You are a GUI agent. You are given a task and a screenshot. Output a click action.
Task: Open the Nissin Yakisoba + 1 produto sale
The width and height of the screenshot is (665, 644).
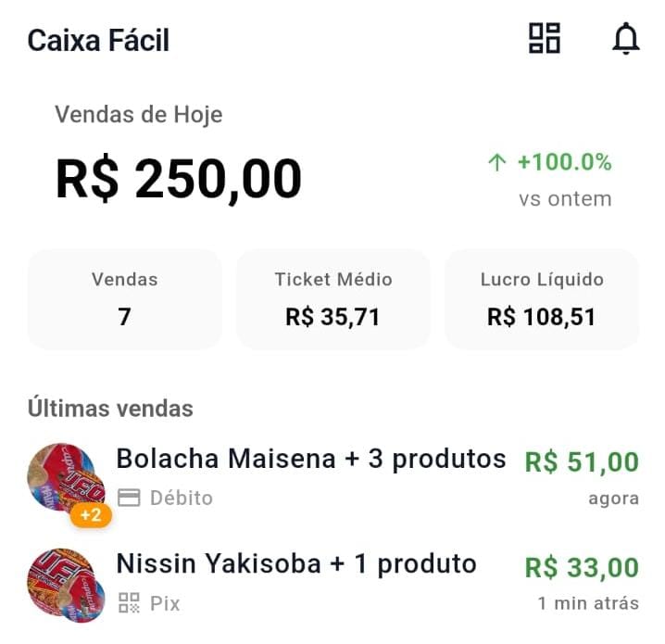(x=296, y=564)
